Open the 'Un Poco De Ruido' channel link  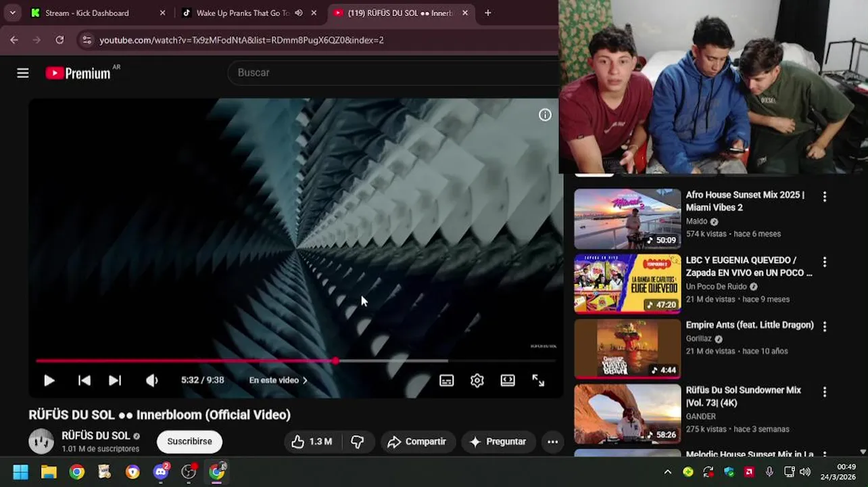coord(717,287)
